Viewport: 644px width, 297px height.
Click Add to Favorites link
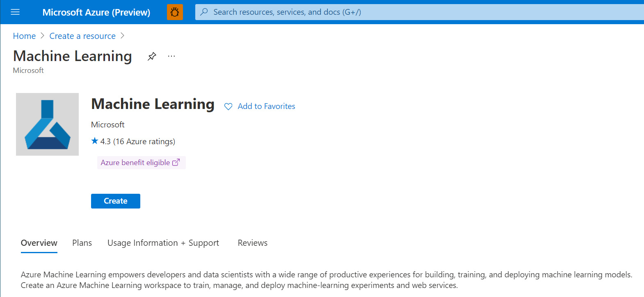(266, 107)
